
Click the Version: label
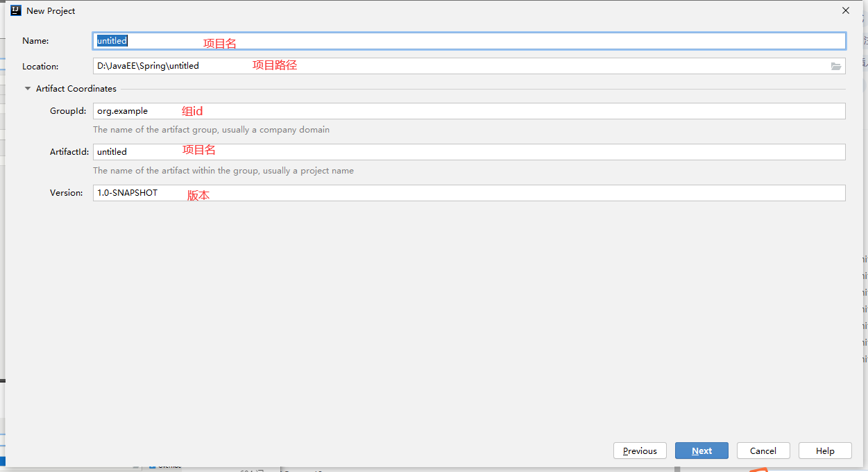(67, 193)
